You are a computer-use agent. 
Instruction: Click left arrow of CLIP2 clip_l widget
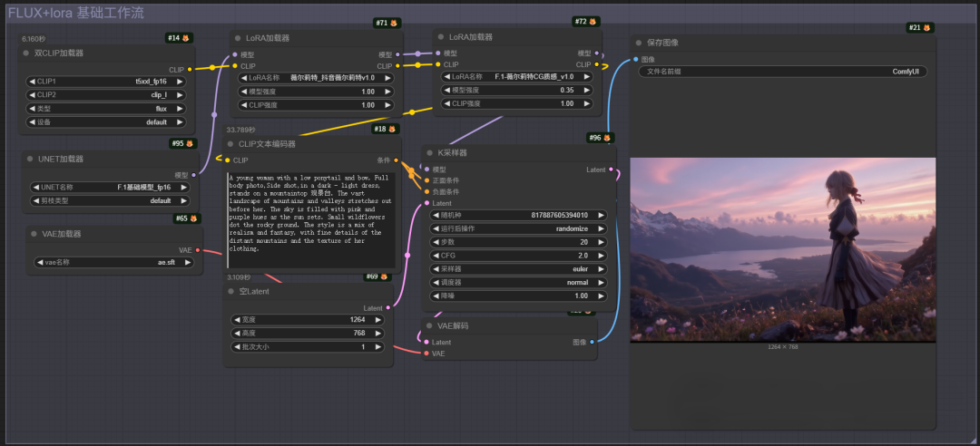coord(31,95)
